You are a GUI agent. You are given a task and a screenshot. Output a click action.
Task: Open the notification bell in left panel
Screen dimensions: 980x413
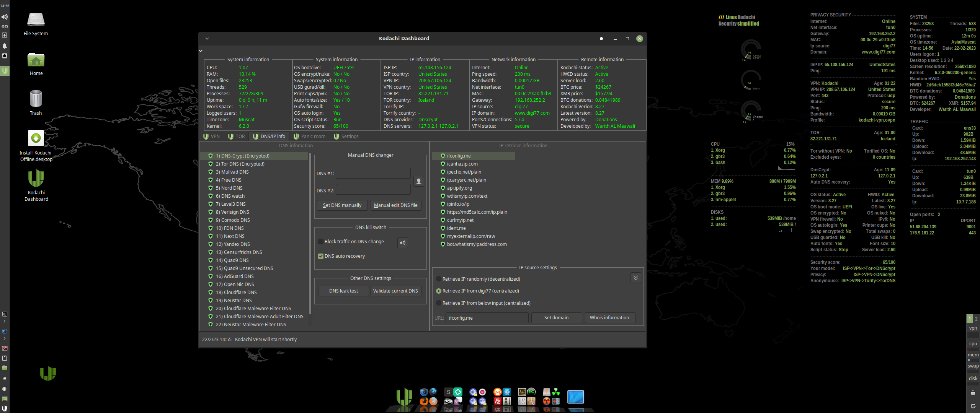click(5, 46)
